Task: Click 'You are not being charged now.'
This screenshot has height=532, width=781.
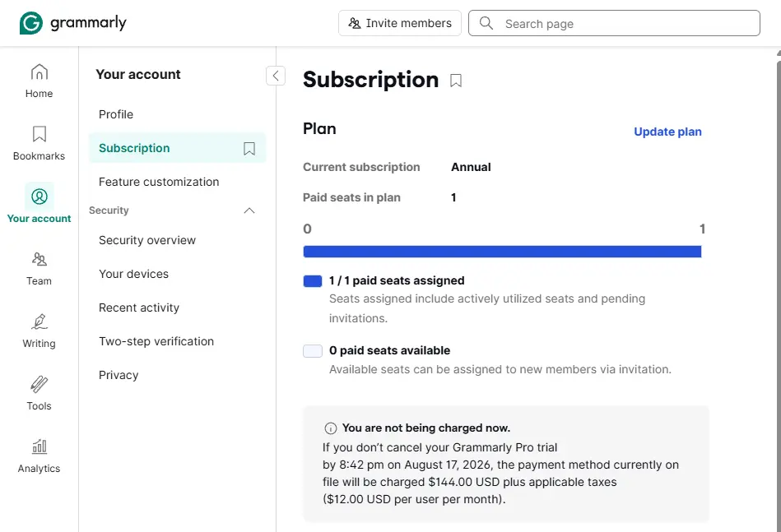Action: pyautogui.click(x=425, y=428)
